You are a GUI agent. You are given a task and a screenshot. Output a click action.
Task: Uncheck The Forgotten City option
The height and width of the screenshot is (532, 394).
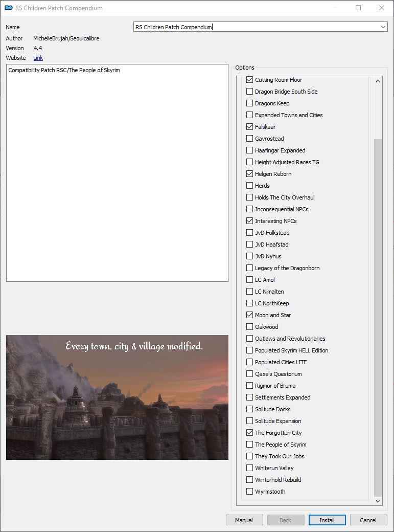pos(249,433)
